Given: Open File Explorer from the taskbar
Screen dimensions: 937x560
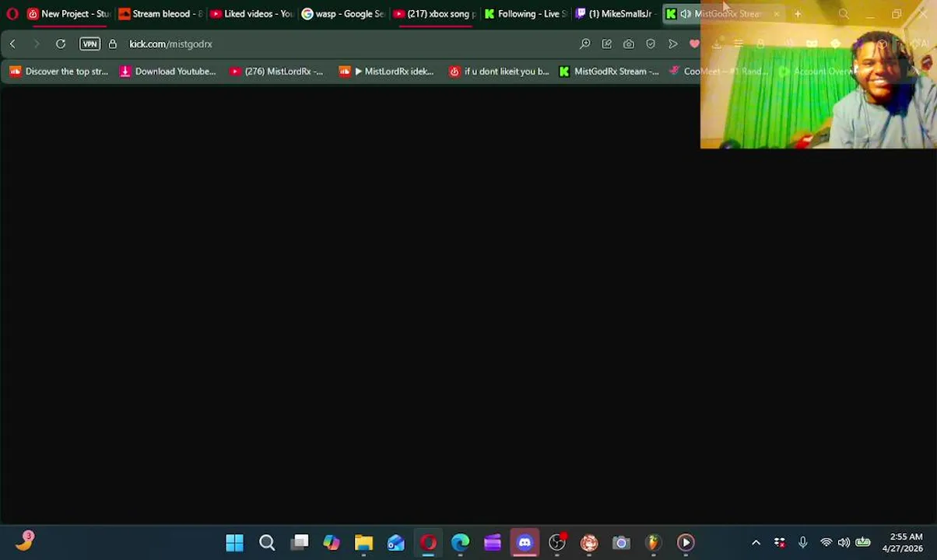Looking at the screenshot, I should coord(364,543).
